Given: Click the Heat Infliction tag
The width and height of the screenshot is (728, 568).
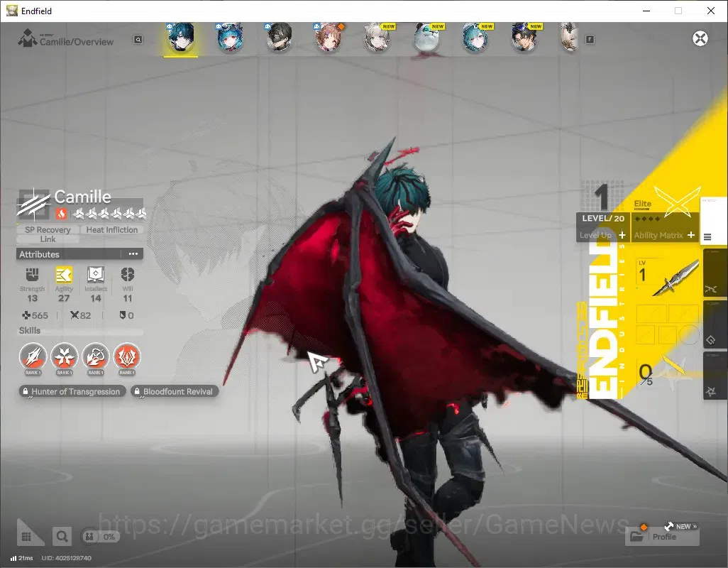Looking at the screenshot, I should 112,229.
